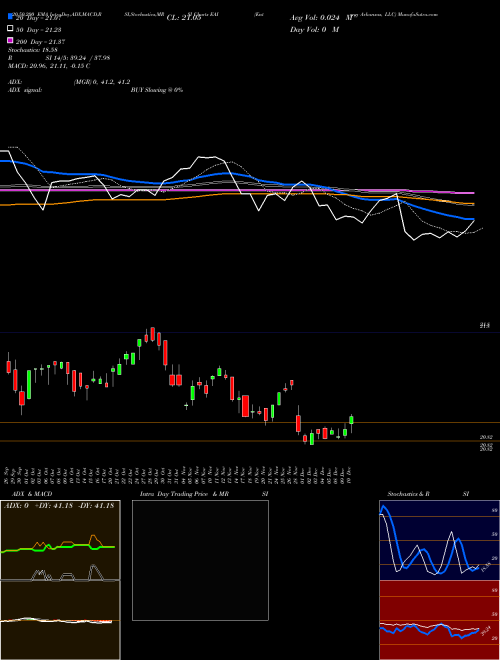500x660 pixels.
Task: Click the 'BUY Slowing @ 0%' ADX signal text
Action: (x=157, y=90)
